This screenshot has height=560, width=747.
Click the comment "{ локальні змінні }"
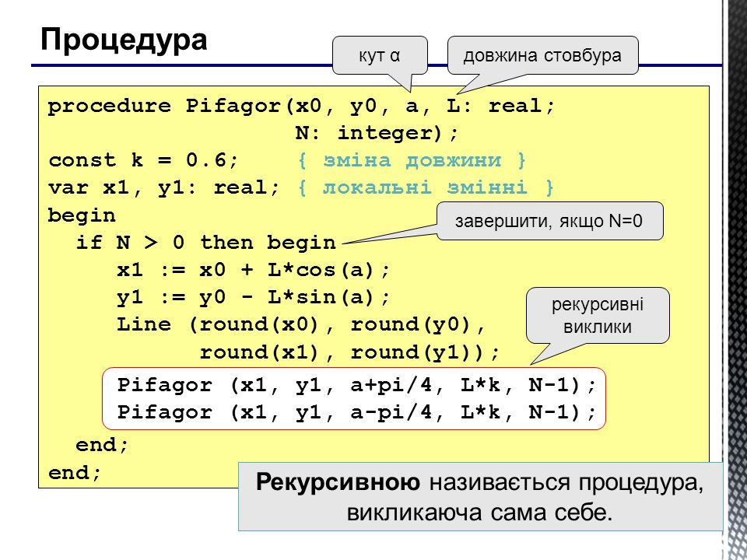coord(426,187)
